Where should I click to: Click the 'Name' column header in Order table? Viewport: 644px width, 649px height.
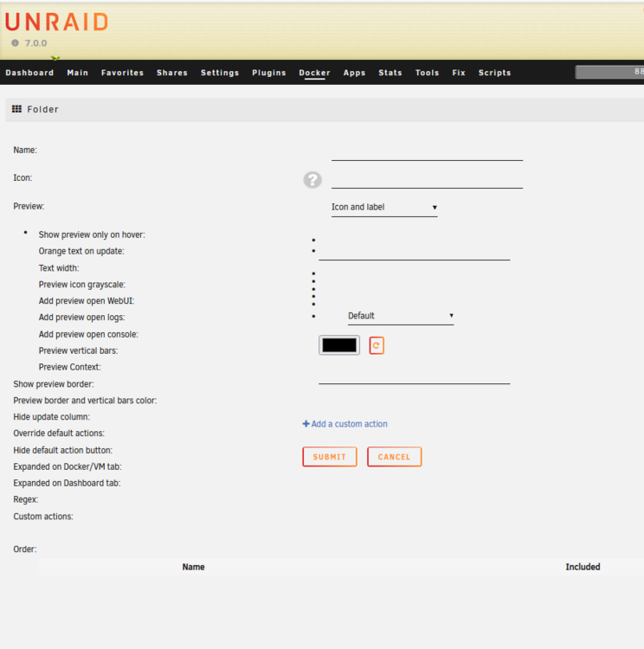click(193, 567)
